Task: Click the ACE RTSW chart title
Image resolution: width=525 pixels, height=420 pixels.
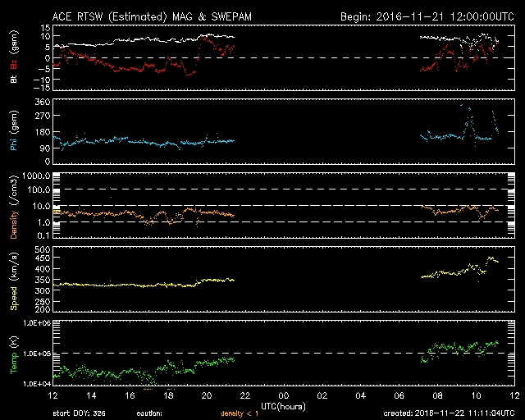Action: pos(144,16)
